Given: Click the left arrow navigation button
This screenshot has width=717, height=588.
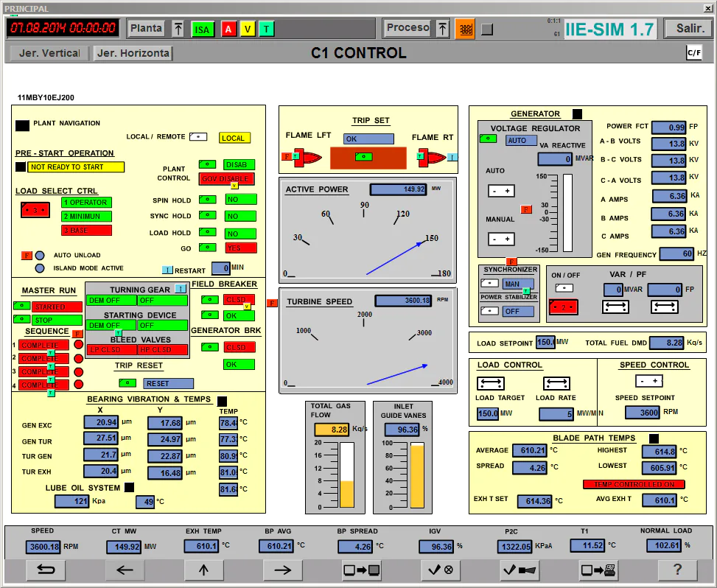Looking at the screenshot, I should coord(125,570).
